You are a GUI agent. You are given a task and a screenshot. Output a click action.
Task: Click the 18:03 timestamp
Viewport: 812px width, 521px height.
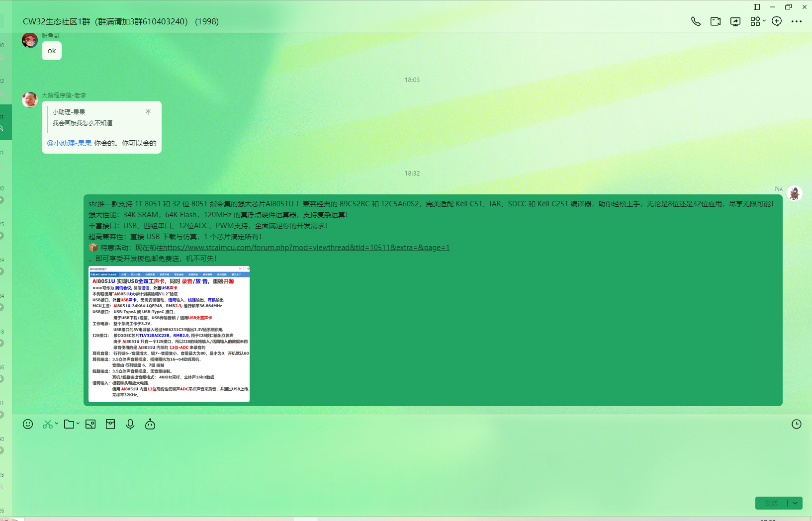pos(412,80)
